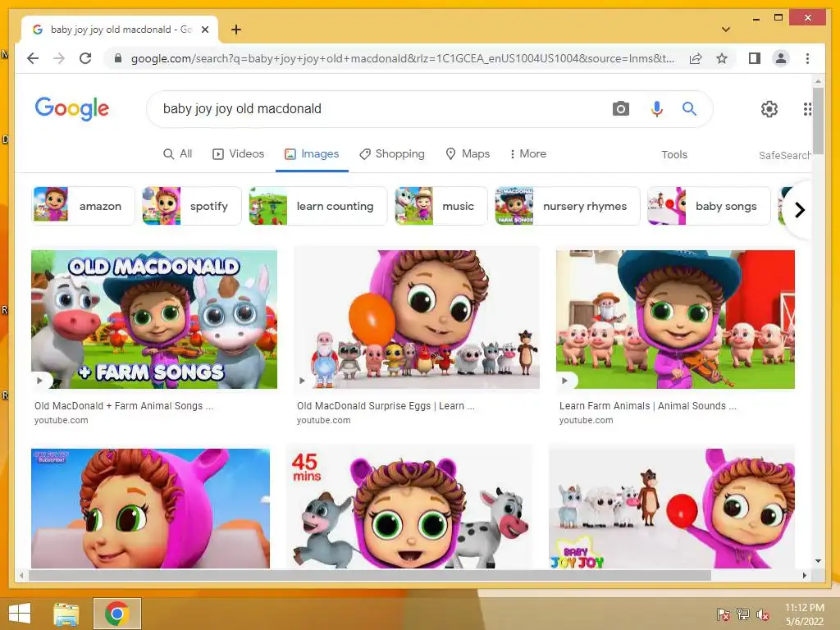Open File Explorer from the taskbar
The image size is (840, 630).
click(x=66, y=614)
